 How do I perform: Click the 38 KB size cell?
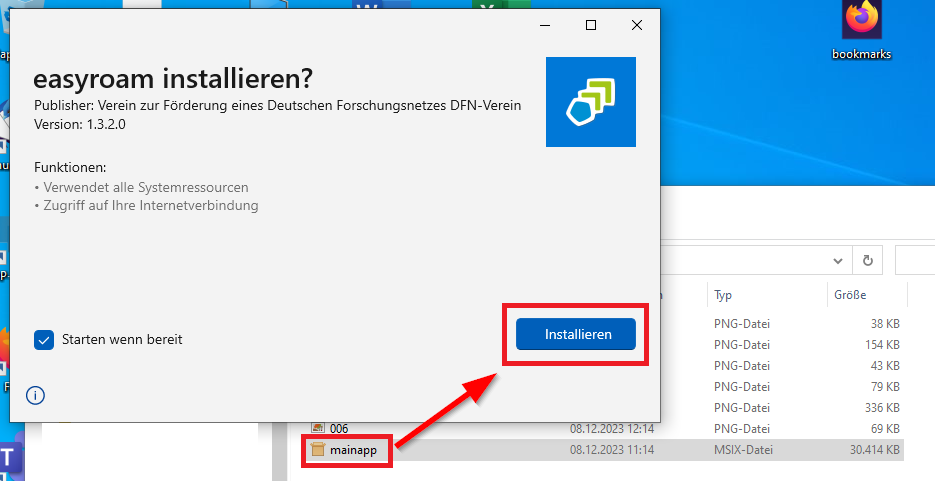pos(885,324)
